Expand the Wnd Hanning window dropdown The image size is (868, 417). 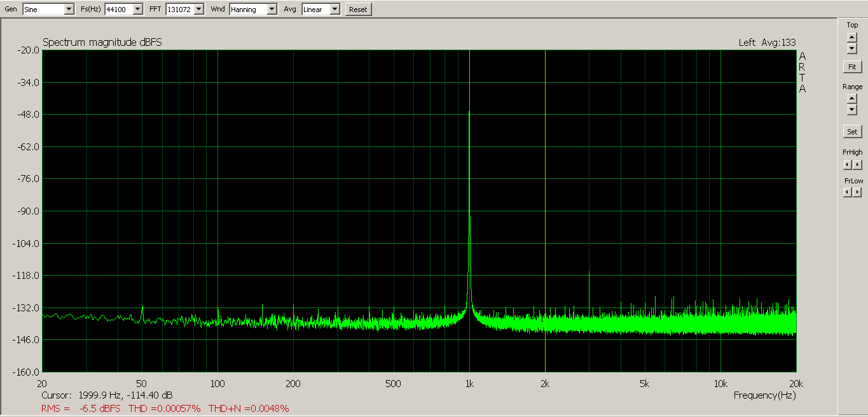point(272,10)
